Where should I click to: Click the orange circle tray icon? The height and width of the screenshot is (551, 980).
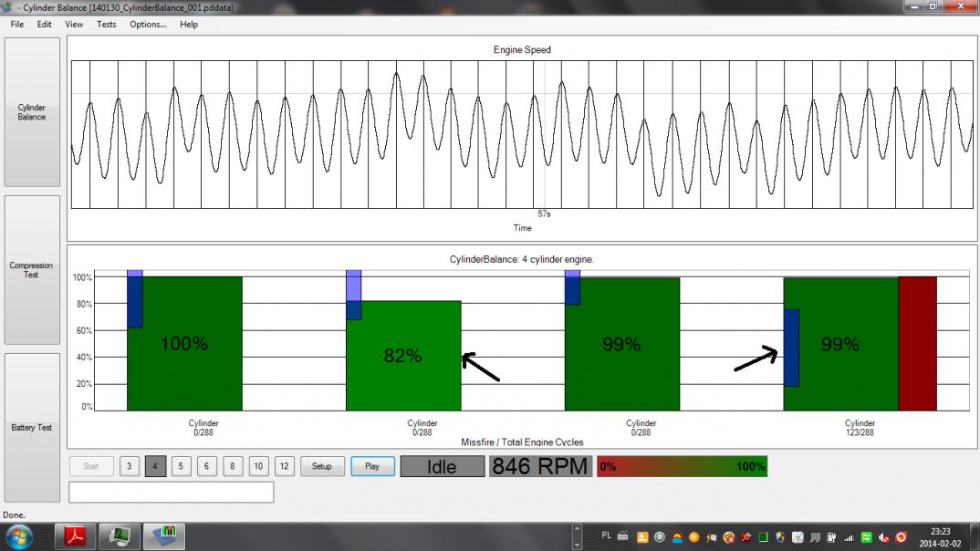coord(693,537)
